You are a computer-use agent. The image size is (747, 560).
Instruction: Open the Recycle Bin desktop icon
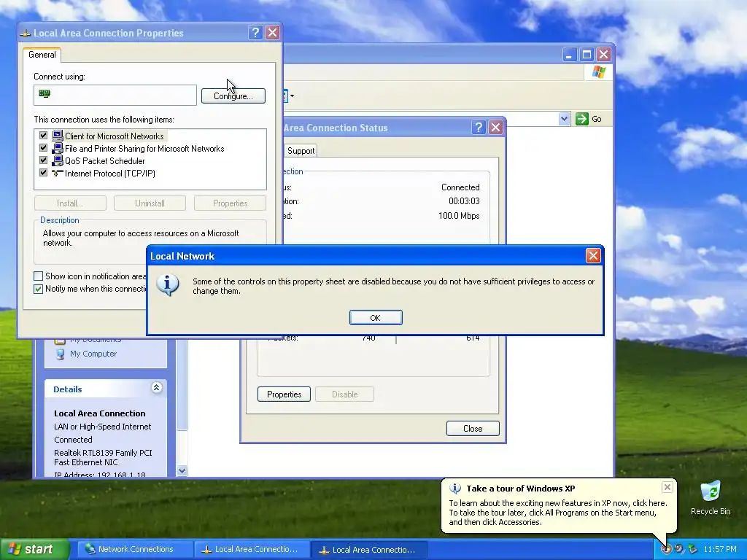click(x=711, y=497)
